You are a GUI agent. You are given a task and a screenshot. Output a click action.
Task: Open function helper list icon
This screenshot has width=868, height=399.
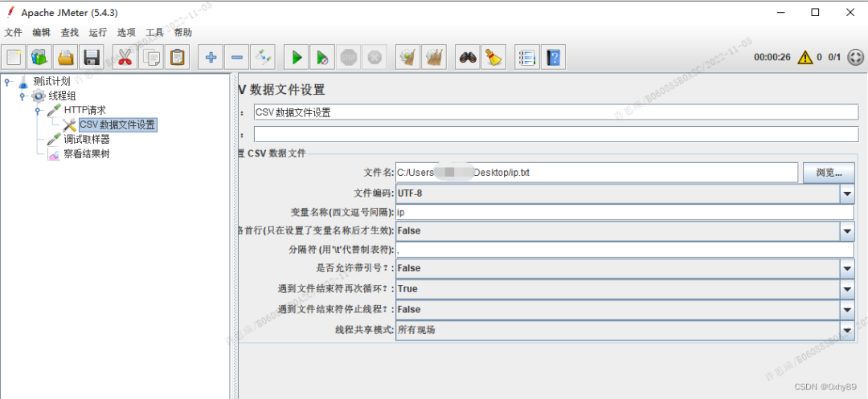[527, 57]
